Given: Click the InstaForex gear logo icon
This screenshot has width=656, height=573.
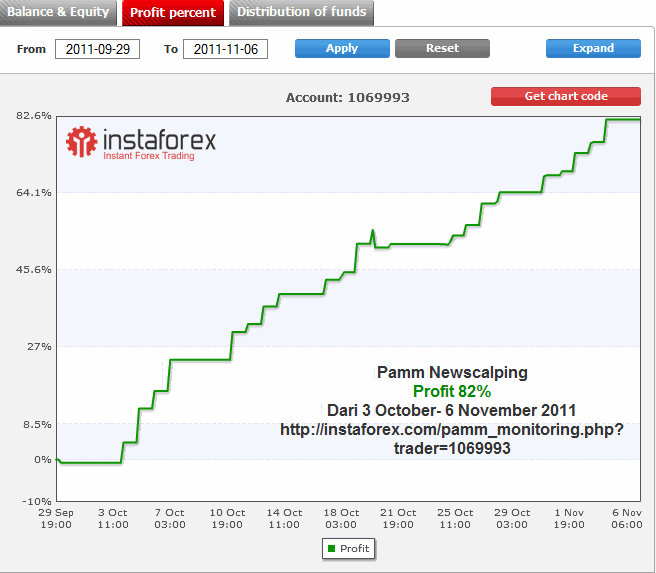Looking at the screenshot, I should click(x=81, y=141).
